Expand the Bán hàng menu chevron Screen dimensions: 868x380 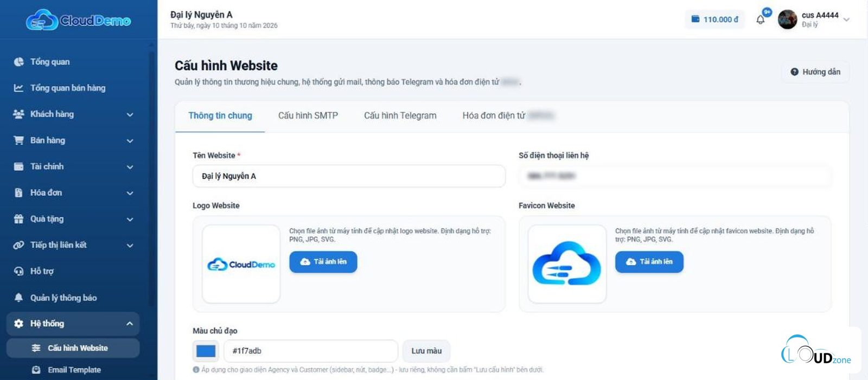pyautogui.click(x=130, y=141)
